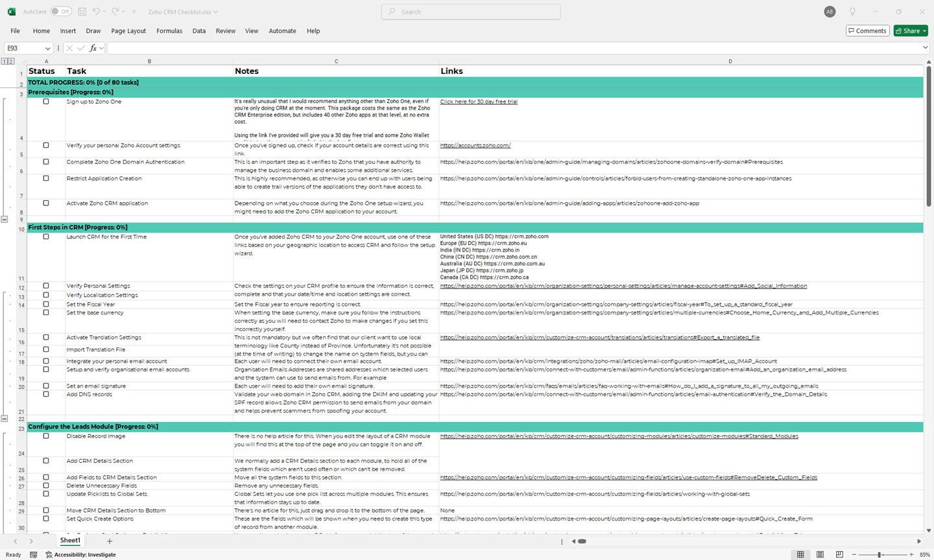934x560 pixels.
Task: Click the 30 day free trial hyperlink
Action: coord(479,102)
